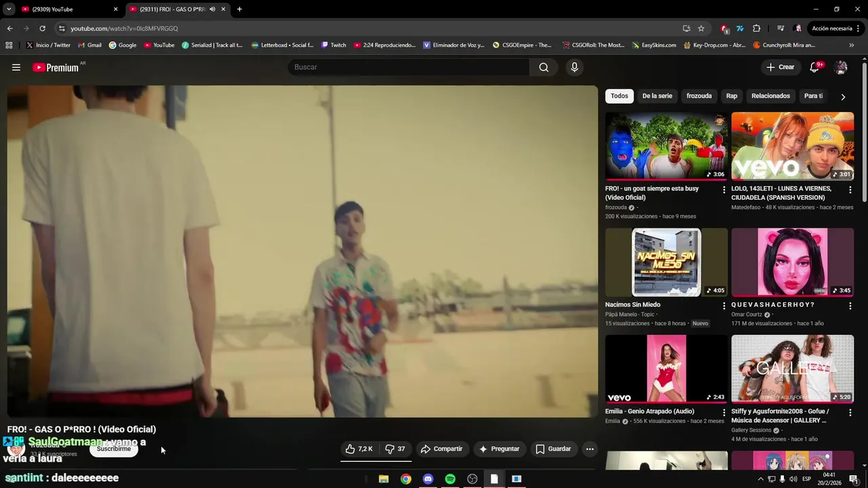Bookmark this page with the star
The image size is (868, 488).
(701, 28)
